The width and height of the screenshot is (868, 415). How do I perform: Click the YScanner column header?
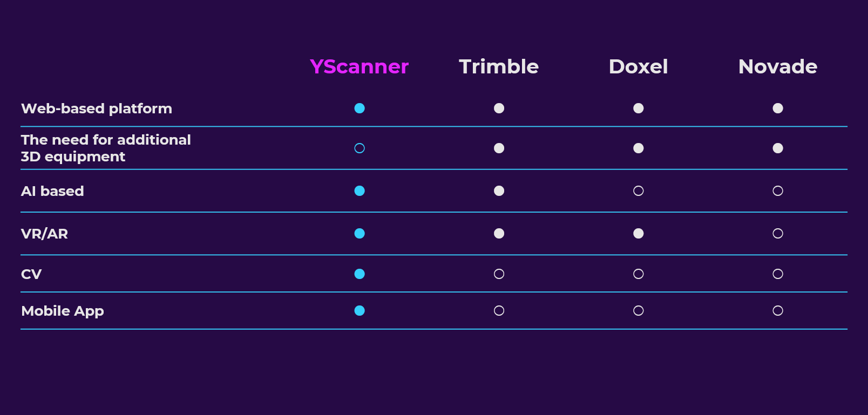tap(359, 66)
